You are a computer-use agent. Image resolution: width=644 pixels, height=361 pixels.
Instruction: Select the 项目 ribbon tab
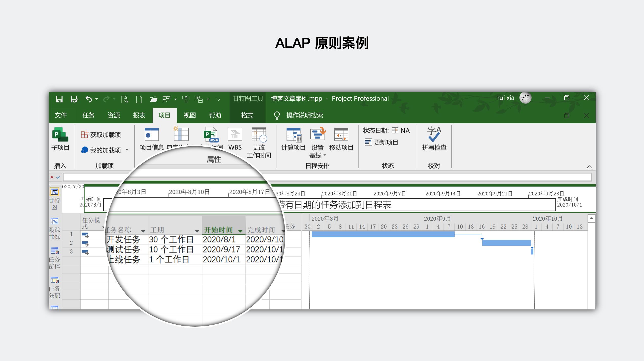tap(165, 115)
